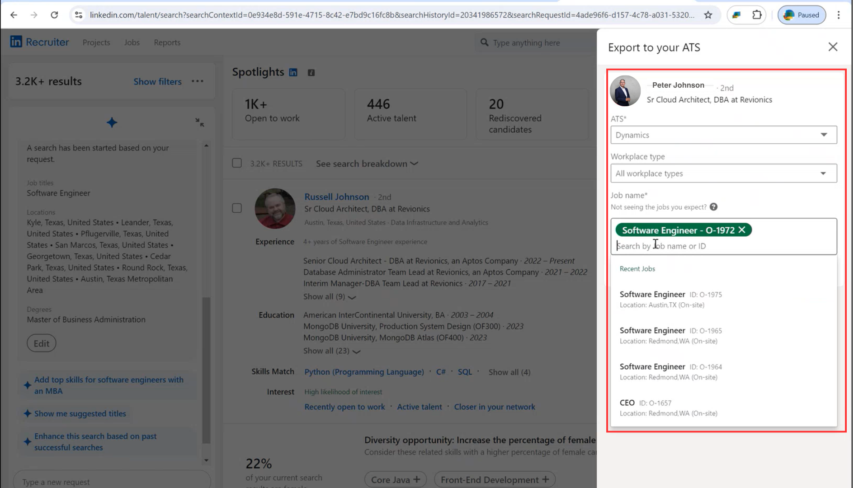Select Software Engineer job O-1975
The height and width of the screenshot is (488, 868).
(x=723, y=299)
